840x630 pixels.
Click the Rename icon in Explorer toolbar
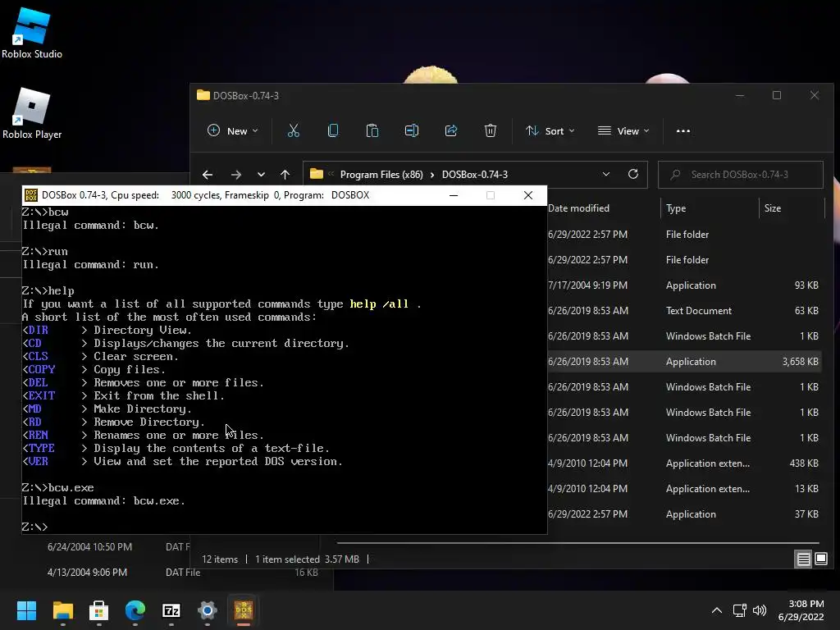412,130
